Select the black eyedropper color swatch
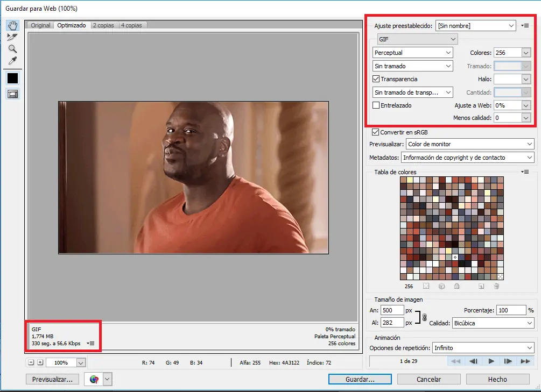The image size is (541, 392). click(x=12, y=77)
